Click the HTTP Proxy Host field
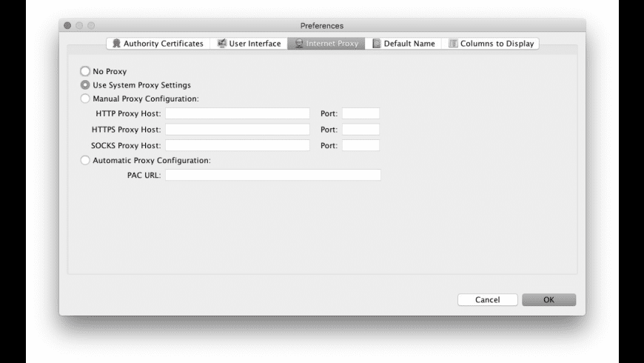Viewport: 644px width, 363px height. point(238,113)
